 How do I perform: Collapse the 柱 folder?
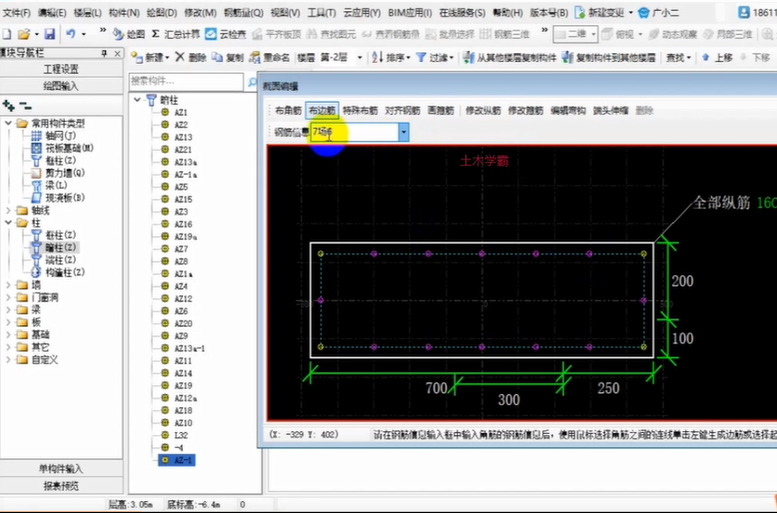coord(8,223)
